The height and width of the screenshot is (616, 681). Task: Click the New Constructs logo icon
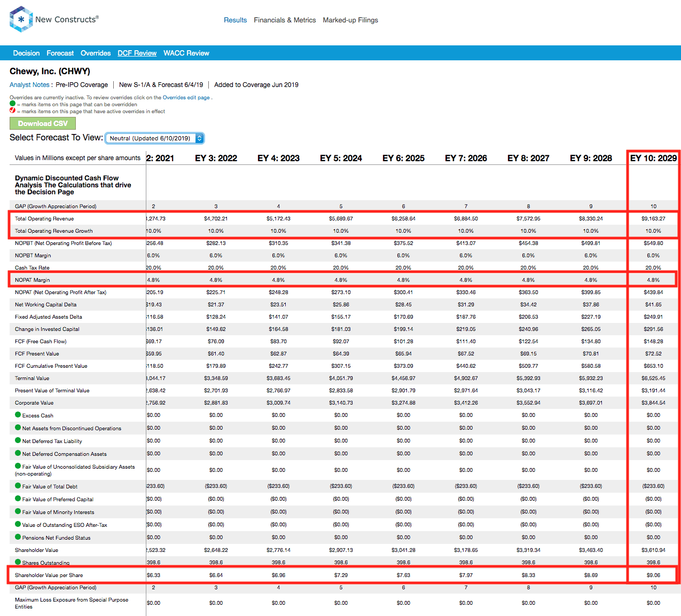21,19
